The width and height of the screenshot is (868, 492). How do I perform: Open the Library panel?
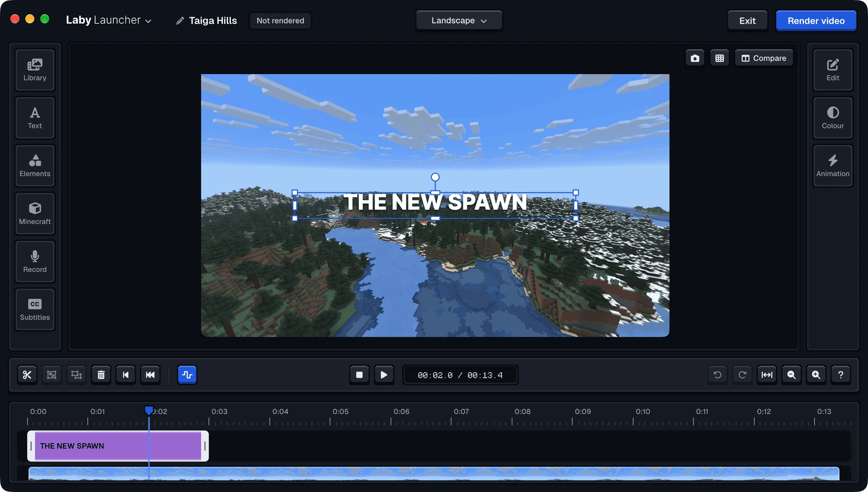click(x=35, y=70)
